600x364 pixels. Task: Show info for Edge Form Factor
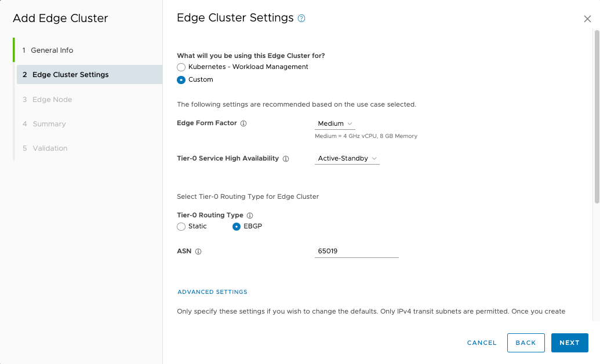click(x=243, y=123)
